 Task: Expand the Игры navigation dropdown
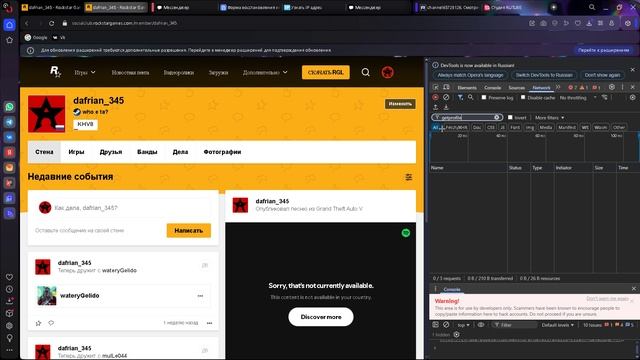coord(85,72)
